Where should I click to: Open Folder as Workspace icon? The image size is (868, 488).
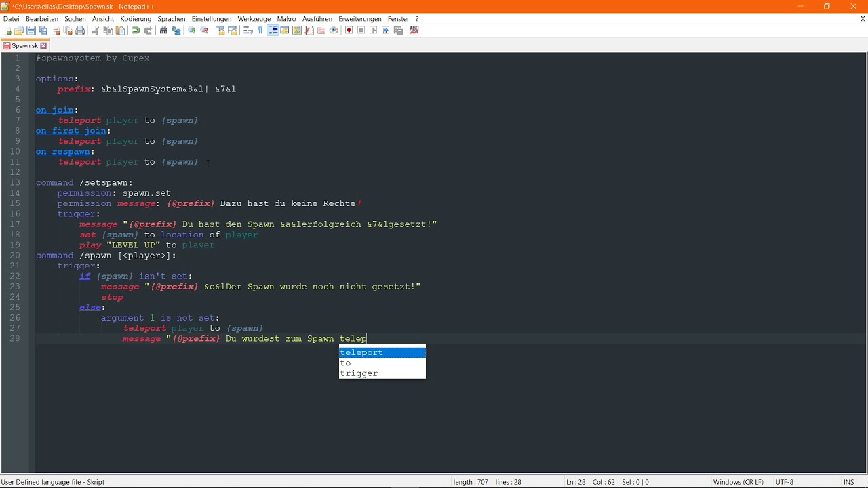point(321,30)
